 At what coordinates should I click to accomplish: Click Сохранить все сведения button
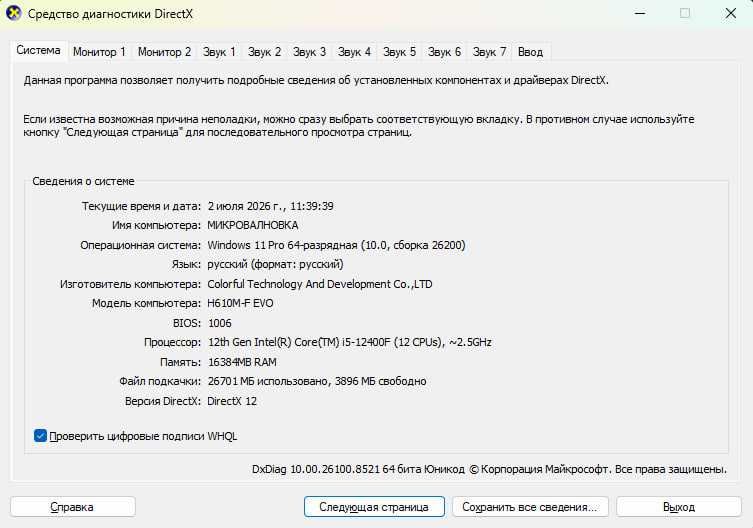pyautogui.click(x=530, y=507)
